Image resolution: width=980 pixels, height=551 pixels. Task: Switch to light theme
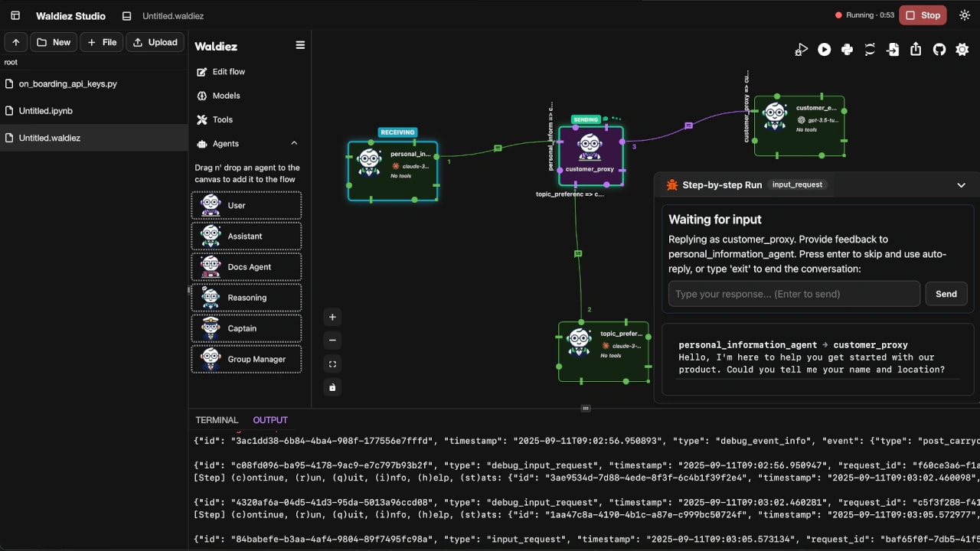964,15
